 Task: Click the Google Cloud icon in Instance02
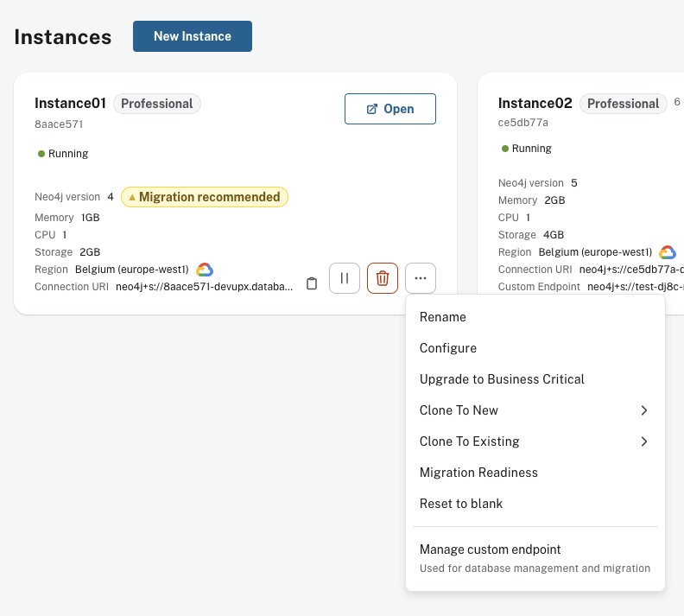click(x=668, y=252)
